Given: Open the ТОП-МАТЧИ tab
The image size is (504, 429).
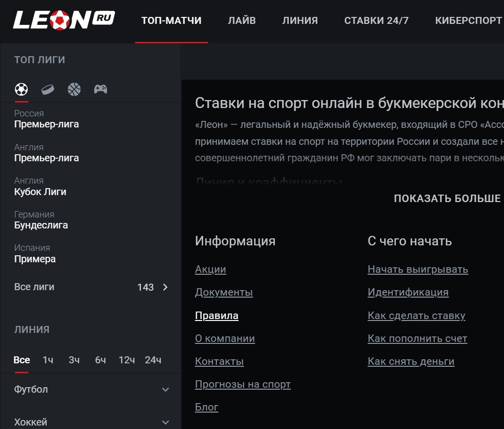Looking at the screenshot, I should click(x=171, y=20).
